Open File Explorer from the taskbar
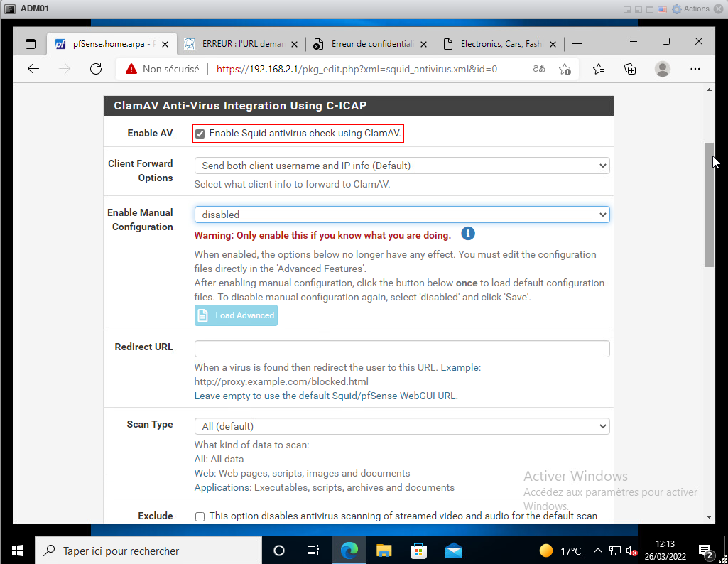 tap(384, 551)
